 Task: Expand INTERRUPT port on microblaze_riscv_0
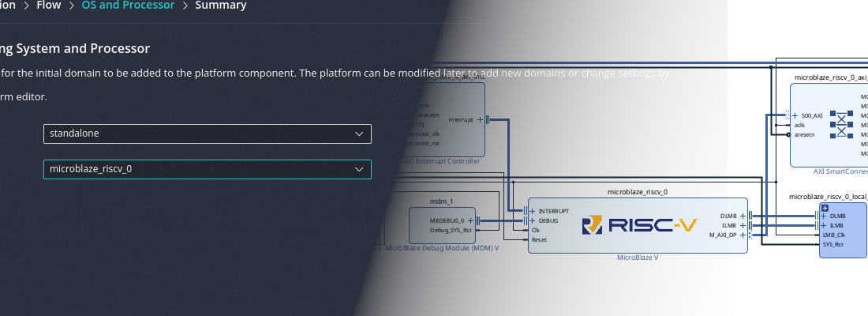click(x=533, y=211)
